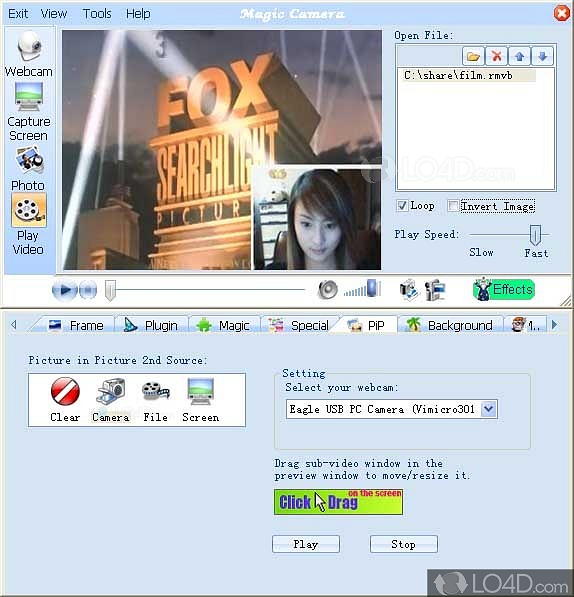Viewport: 574px width, 597px height.
Task: Move the file down in the list
Action: coord(543,57)
